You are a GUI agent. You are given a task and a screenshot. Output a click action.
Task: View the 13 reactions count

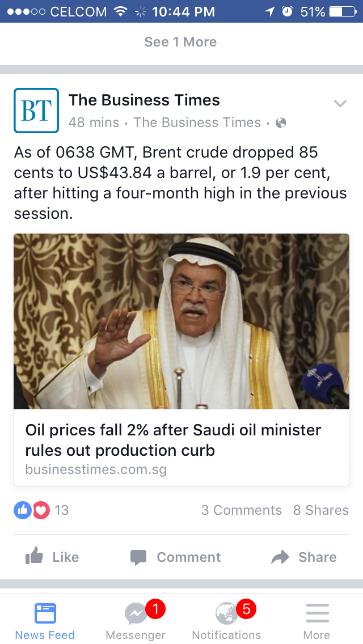pos(61,510)
